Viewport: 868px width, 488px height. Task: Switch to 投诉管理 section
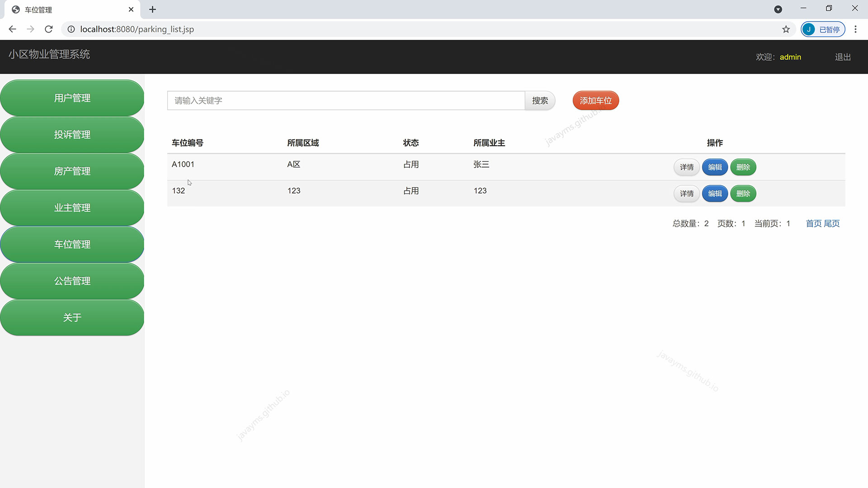coord(72,134)
